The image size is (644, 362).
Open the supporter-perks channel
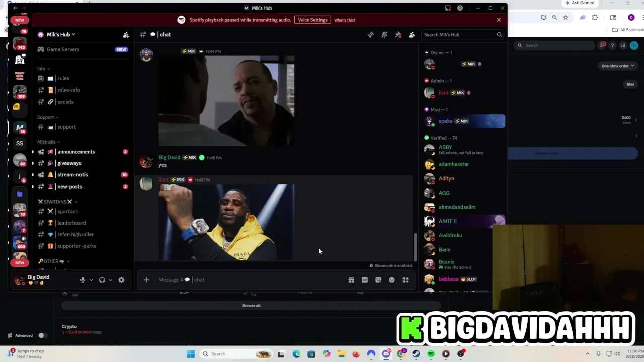point(82,246)
